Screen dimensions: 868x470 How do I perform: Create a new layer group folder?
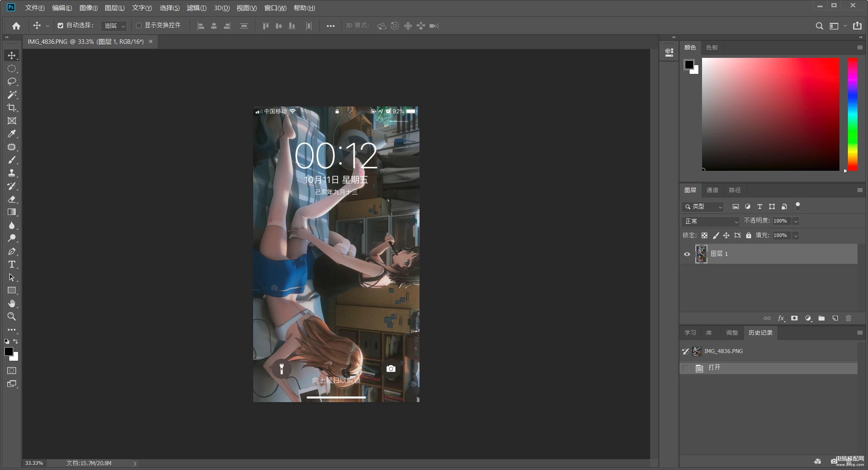(x=821, y=318)
